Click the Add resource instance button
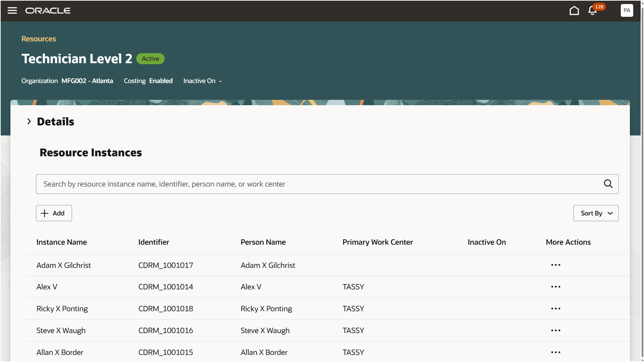Screen dimensions: 644x362 (x=54, y=213)
